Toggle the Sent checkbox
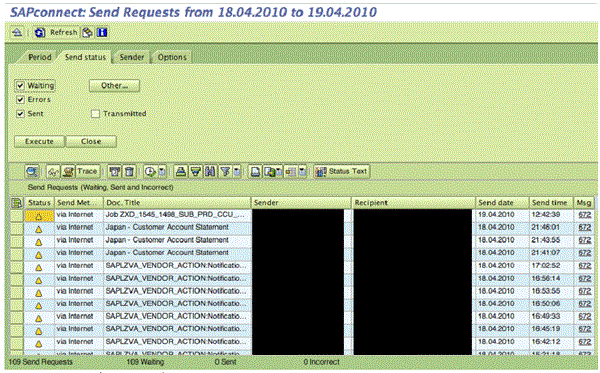The width and height of the screenshot is (600, 373). pos(20,114)
